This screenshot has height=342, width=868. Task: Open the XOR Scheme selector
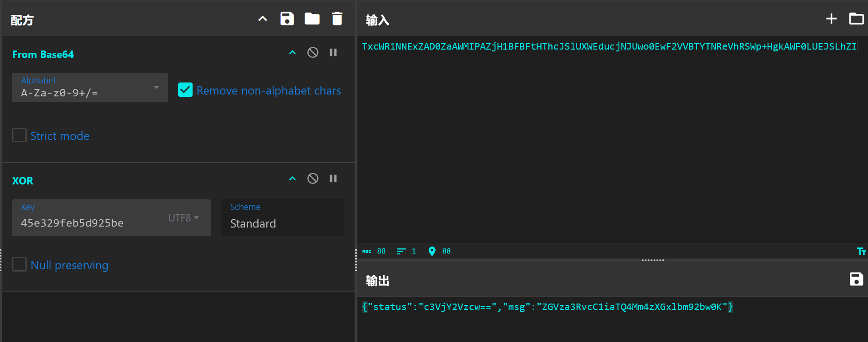coord(282,218)
